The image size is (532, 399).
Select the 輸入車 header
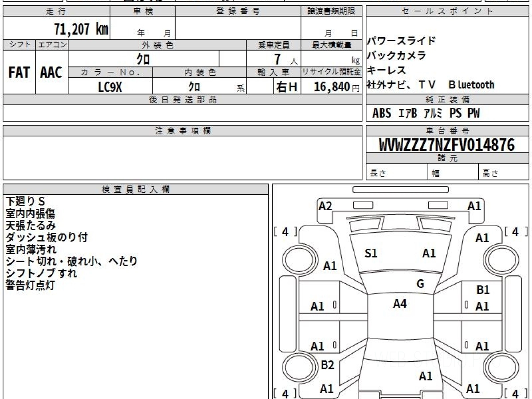click(x=274, y=72)
